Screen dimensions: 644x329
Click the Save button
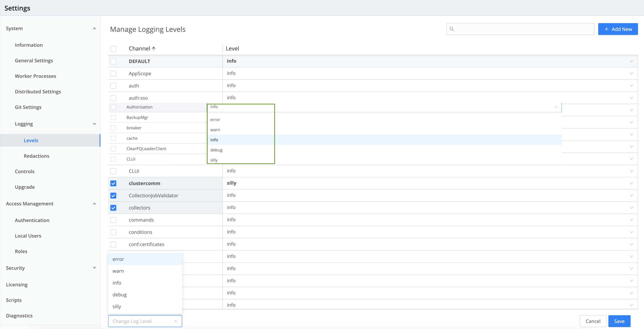point(619,321)
